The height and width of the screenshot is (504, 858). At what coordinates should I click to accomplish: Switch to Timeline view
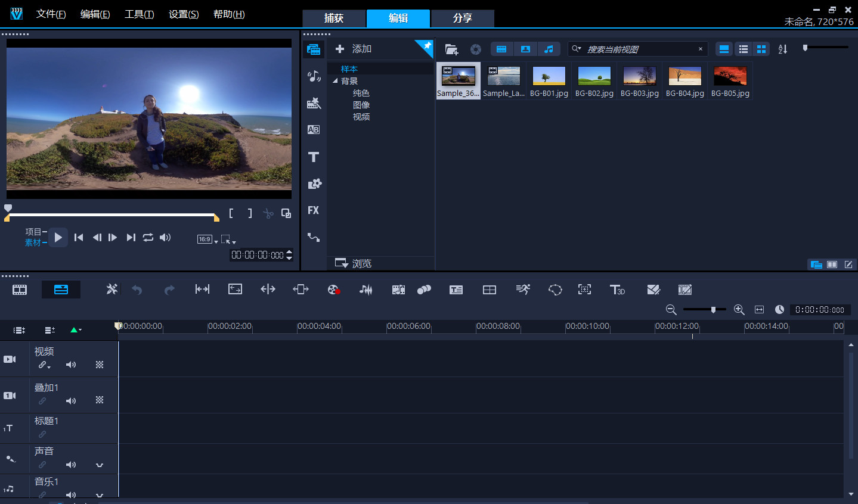[61, 290]
